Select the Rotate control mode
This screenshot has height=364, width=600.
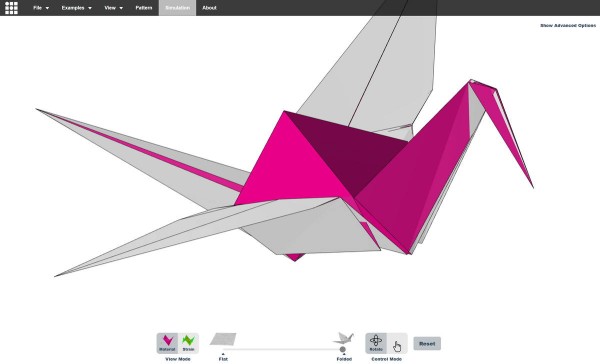[376, 343]
